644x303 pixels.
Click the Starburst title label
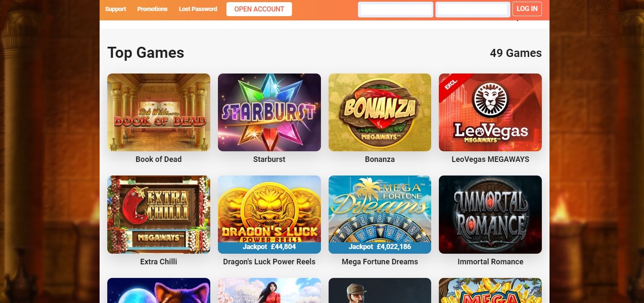[x=269, y=159]
